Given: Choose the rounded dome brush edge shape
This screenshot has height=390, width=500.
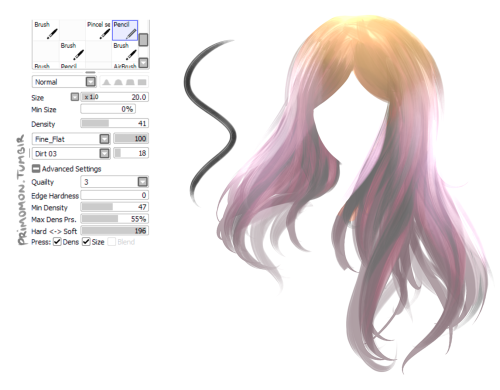Looking at the screenshot, I should point(118,82).
